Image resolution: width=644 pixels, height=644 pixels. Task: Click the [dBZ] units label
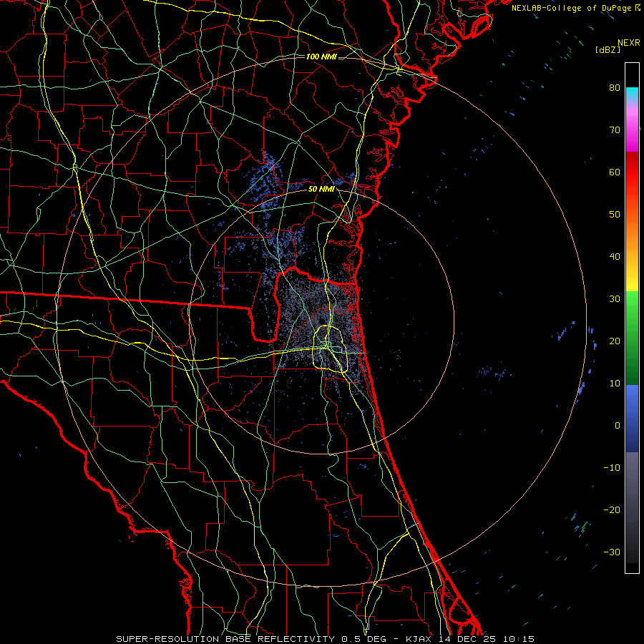[x=608, y=49]
